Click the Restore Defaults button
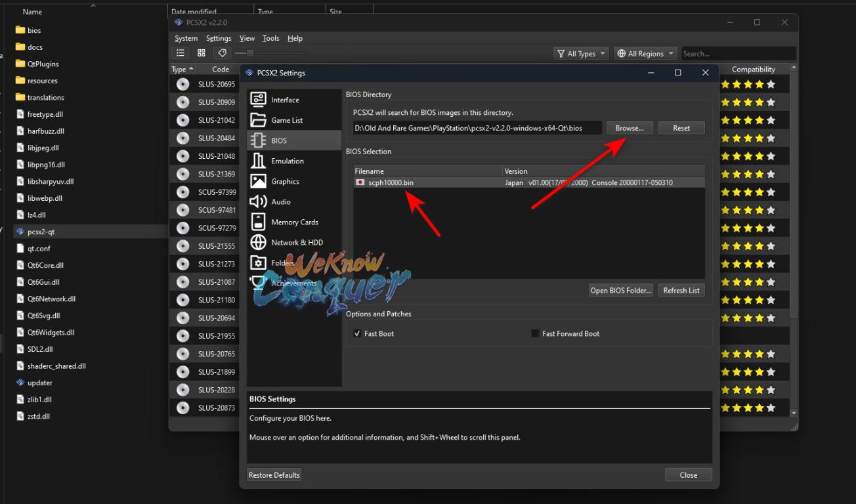The image size is (856, 504). [x=274, y=474]
